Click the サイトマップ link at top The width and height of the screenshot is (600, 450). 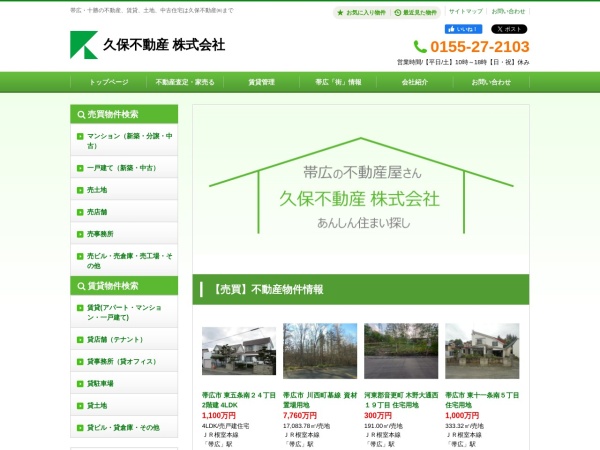466,11
